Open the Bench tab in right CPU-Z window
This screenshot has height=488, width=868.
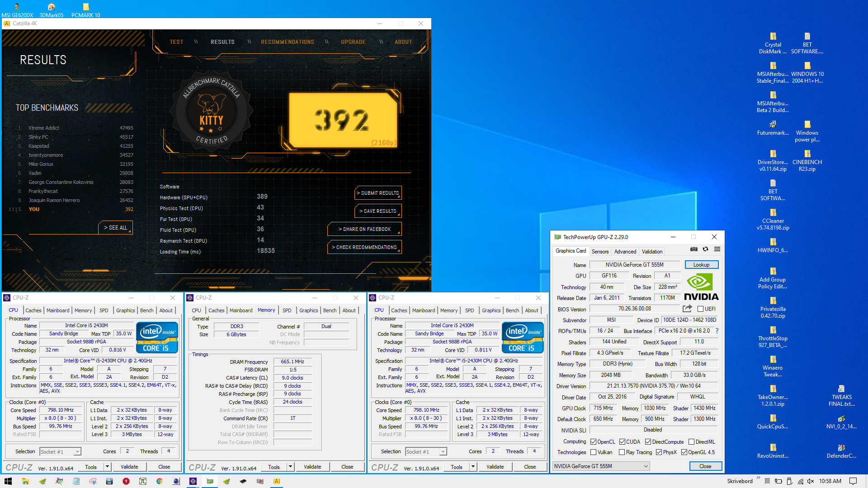512,310
